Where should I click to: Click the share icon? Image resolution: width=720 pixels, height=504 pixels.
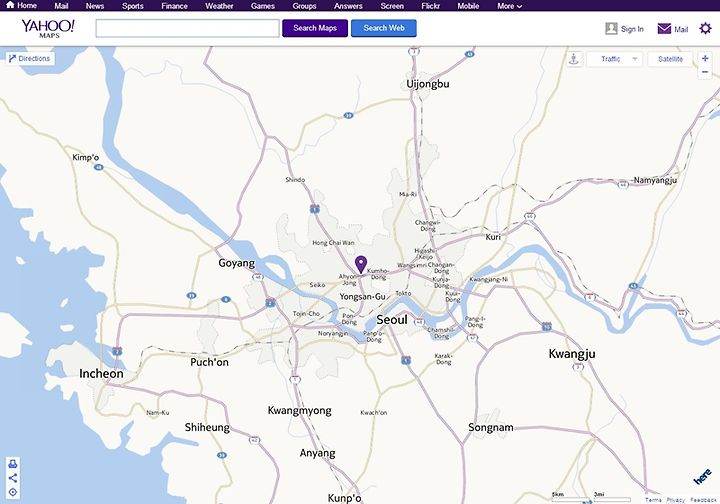[x=13, y=478]
